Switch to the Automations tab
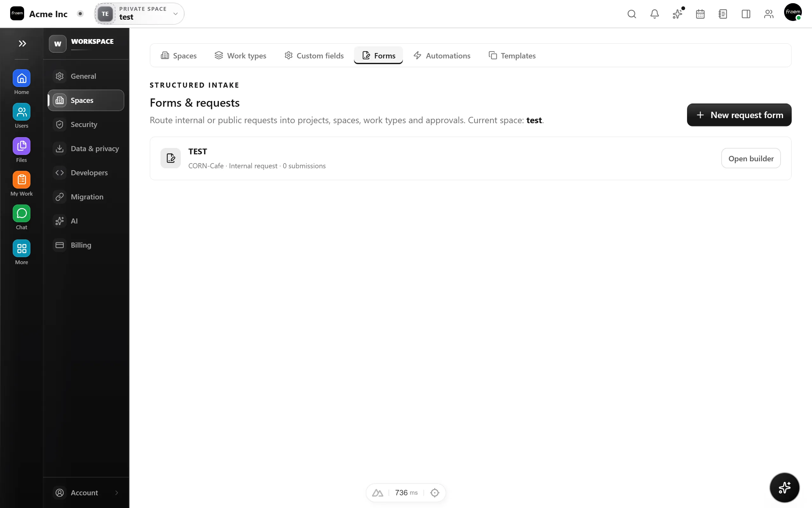Viewport: 812px width, 508px height. [x=442, y=56]
